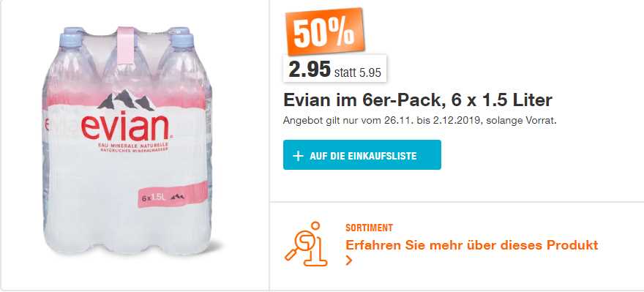The width and height of the screenshot is (644, 292).
Task: Click the pink carry handle on the pack
Action: pos(125,45)
